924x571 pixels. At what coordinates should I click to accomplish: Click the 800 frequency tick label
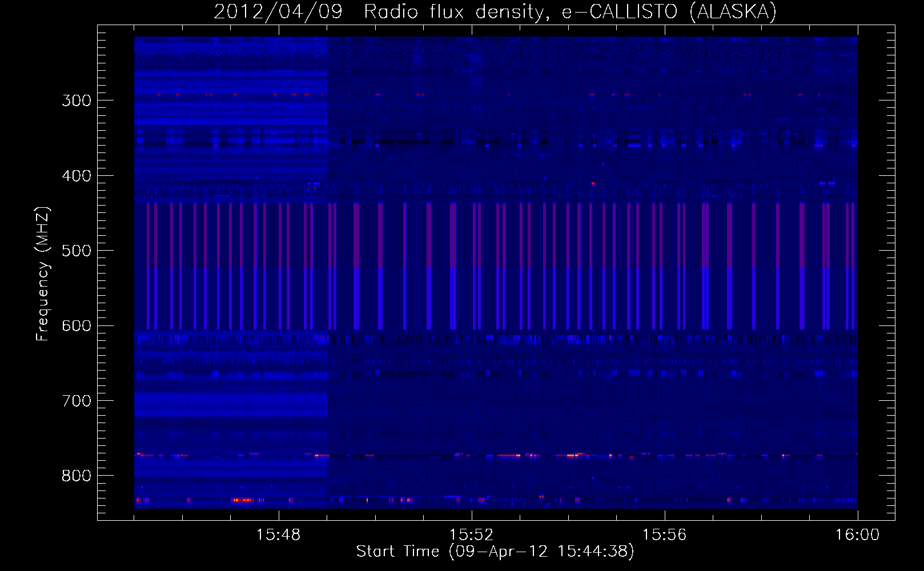(77, 476)
